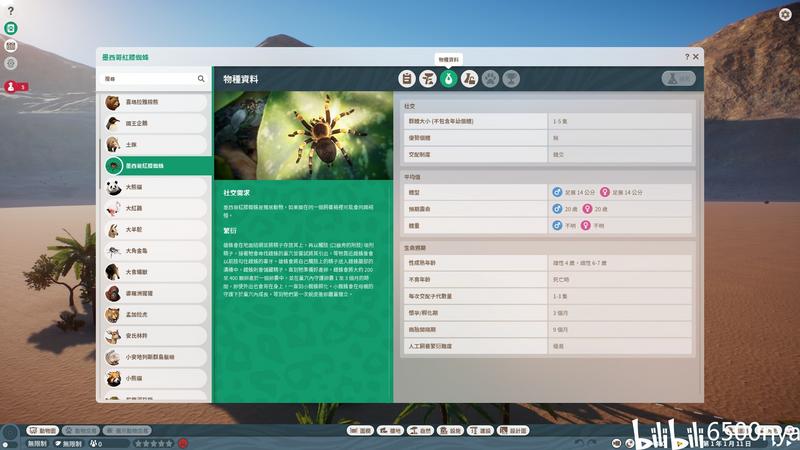800x450 pixels.
Task: Click the 繁衍 heading text
Action: click(230, 231)
